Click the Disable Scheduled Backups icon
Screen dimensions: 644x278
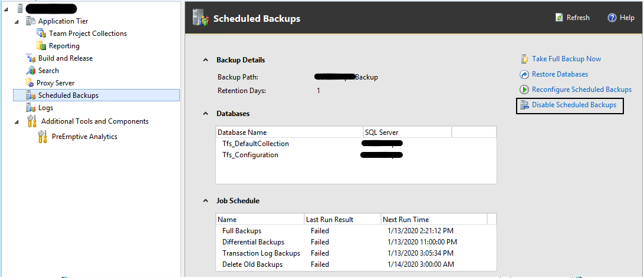pyautogui.click(x=524, y=105)
